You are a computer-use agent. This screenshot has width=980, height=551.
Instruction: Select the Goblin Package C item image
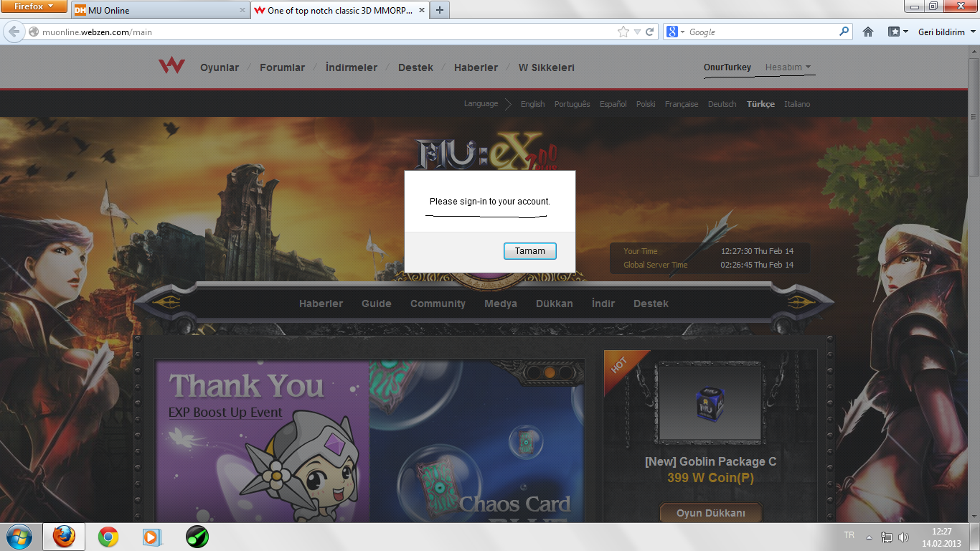pos(710,402)
